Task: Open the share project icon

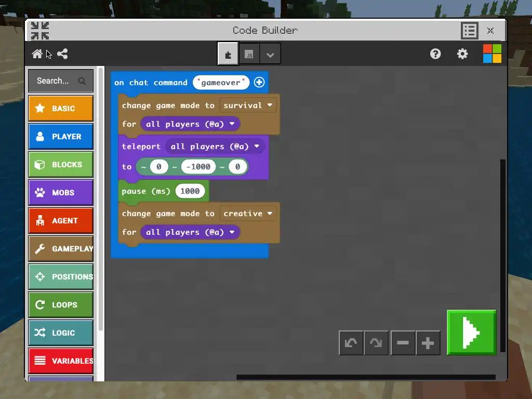Action: (62, 54)
